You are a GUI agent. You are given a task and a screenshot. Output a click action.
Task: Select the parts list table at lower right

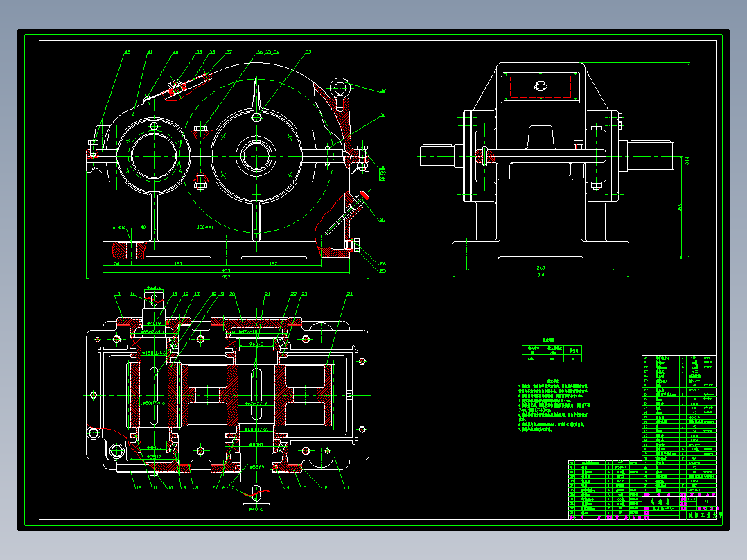[x=679, y=426]
